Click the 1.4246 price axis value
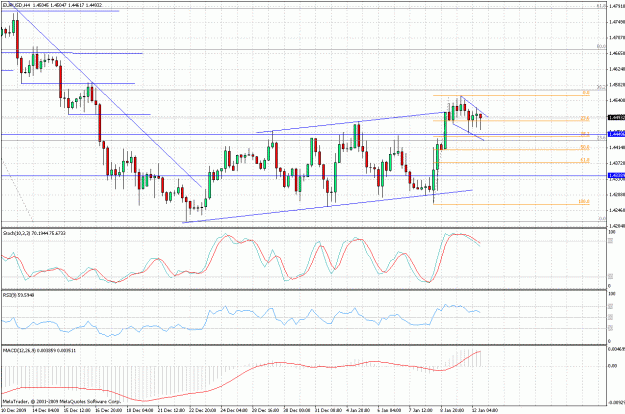Viewport: 625px width, 414px height. 617,210
